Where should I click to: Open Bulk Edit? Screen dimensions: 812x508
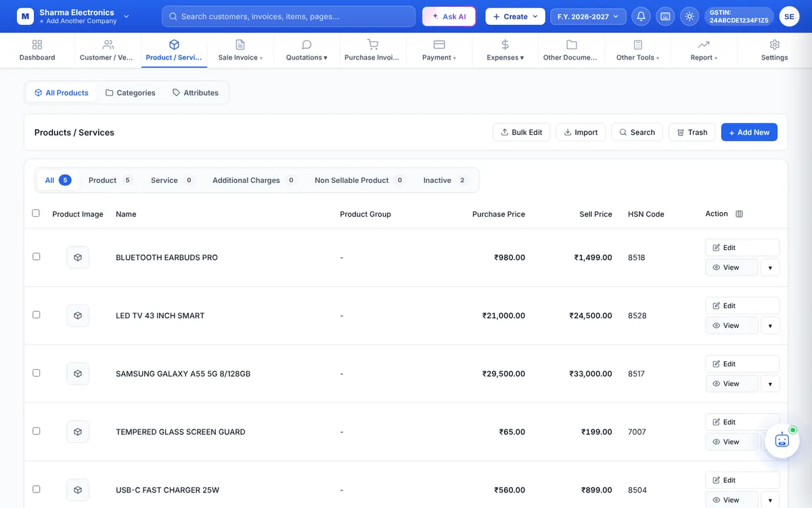pos(521,132)
